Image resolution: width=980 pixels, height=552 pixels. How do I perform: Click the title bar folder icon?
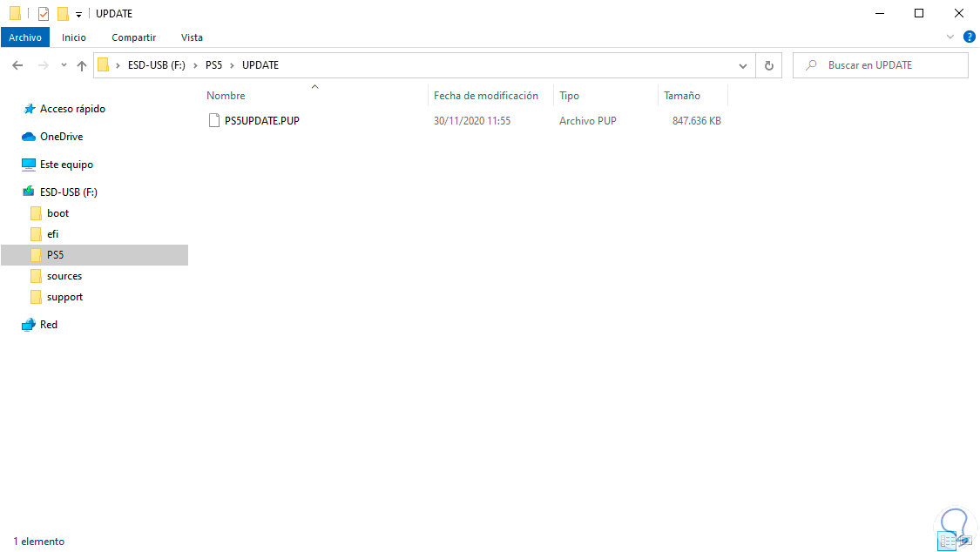click(16, 13)
